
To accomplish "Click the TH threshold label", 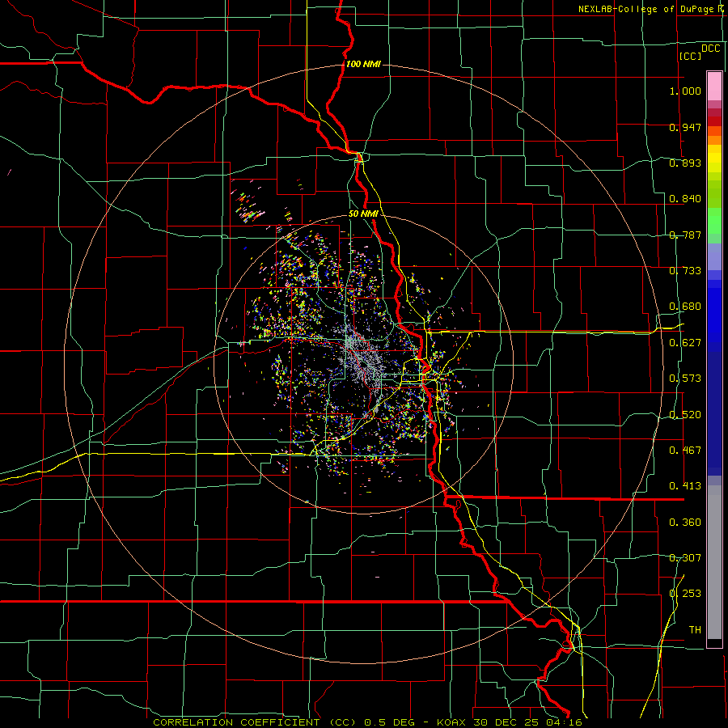I will tap(695, 630).
